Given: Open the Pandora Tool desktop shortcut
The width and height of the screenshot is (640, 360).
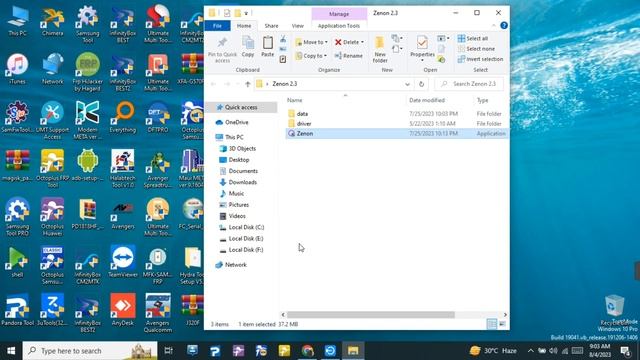Looking at the screenshot, I should pyautogui.click(x=17, y=310).
